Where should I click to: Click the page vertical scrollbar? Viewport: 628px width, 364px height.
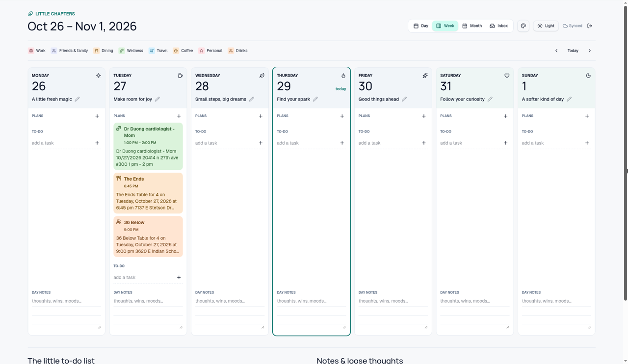(x=626, y=152)
